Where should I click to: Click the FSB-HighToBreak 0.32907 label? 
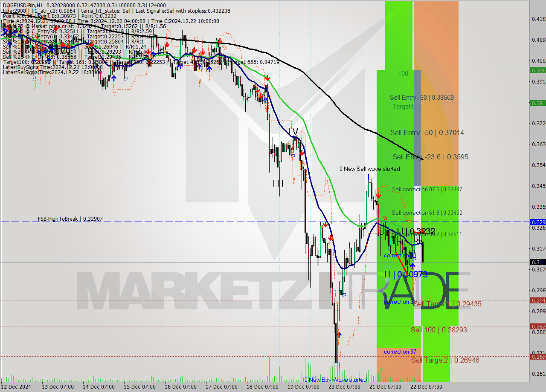pyautogui.click(x=70, y=219)
